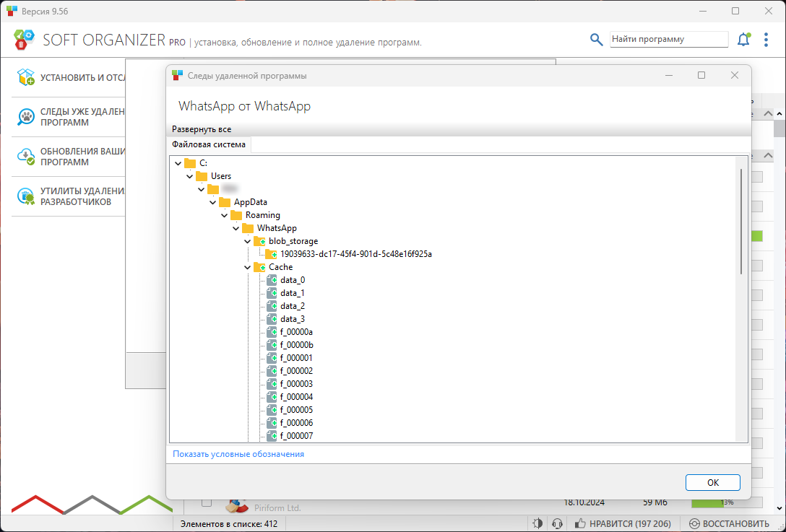The image size is (786, 532).
Task: Select the f_00000b row
Action: pos(297,345)
